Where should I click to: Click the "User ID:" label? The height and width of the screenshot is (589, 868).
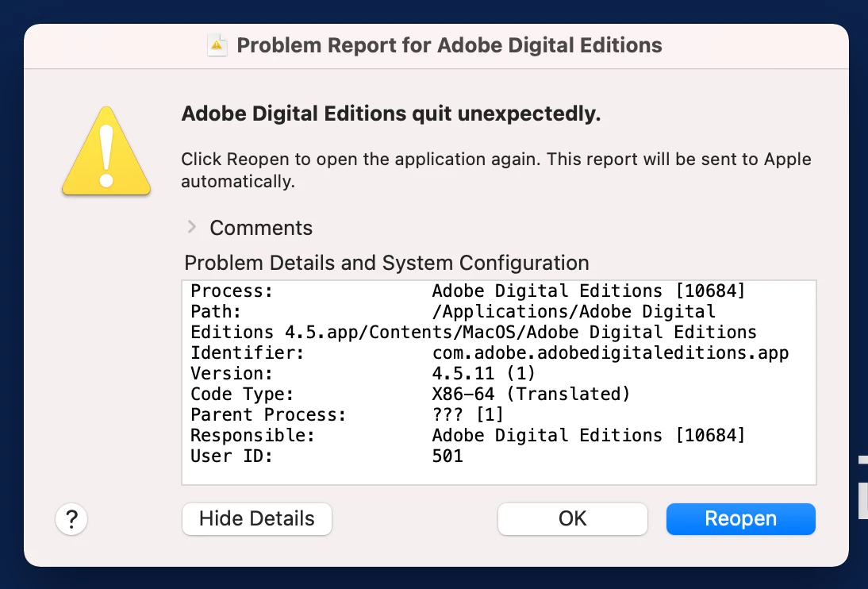(x=232, y=456)
